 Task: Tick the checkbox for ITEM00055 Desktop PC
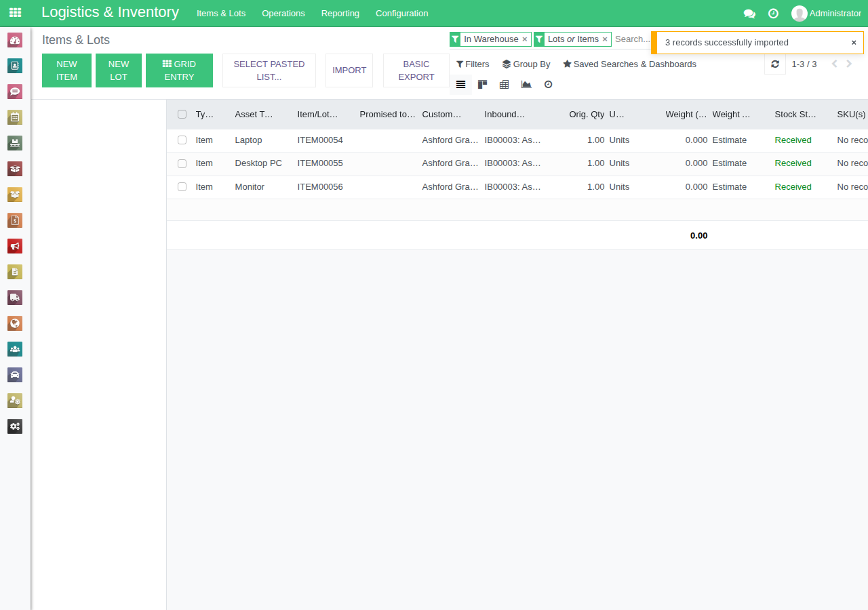pyautogui.click(x=182, y=163)
